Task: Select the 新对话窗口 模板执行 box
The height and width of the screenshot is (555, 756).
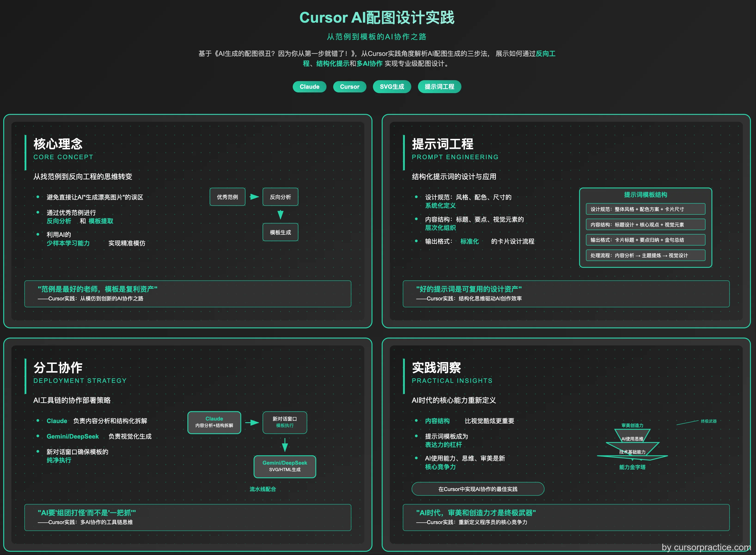Action: (x=285, y=422)
